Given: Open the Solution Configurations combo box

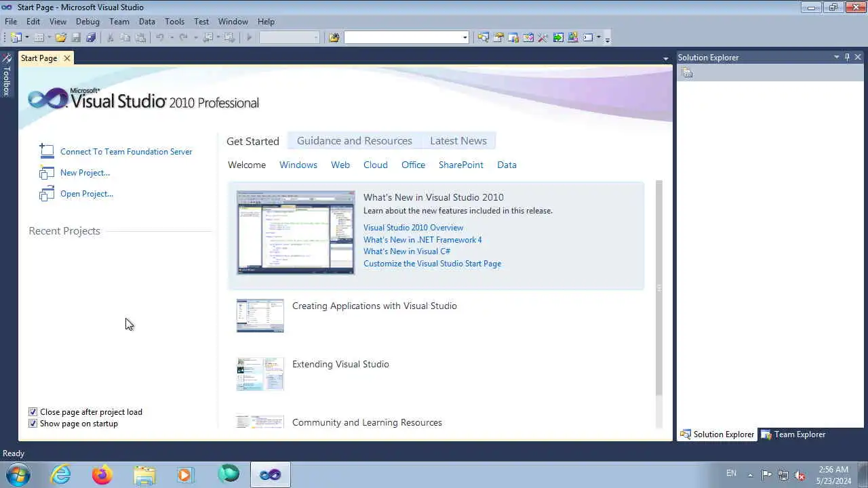Looking at the screenshot, I should [x=290, y=38].
